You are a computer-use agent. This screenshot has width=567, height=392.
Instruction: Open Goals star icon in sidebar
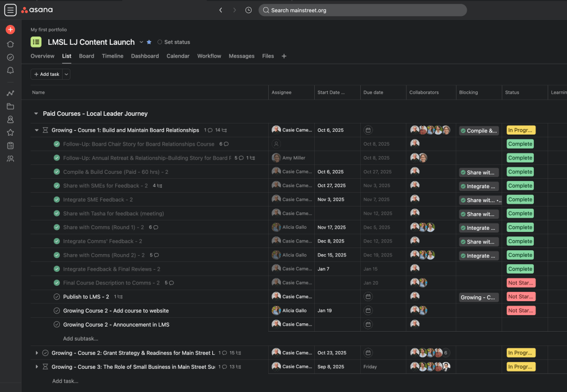tap(10, 132)
